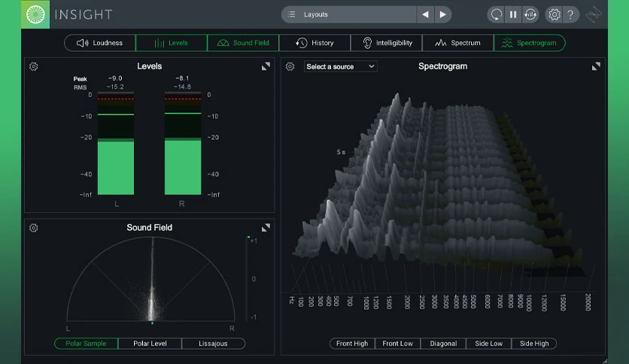Open Levels panel settings gear
The width and height of the screenshot is (629, 364).
tap(34, 66)
